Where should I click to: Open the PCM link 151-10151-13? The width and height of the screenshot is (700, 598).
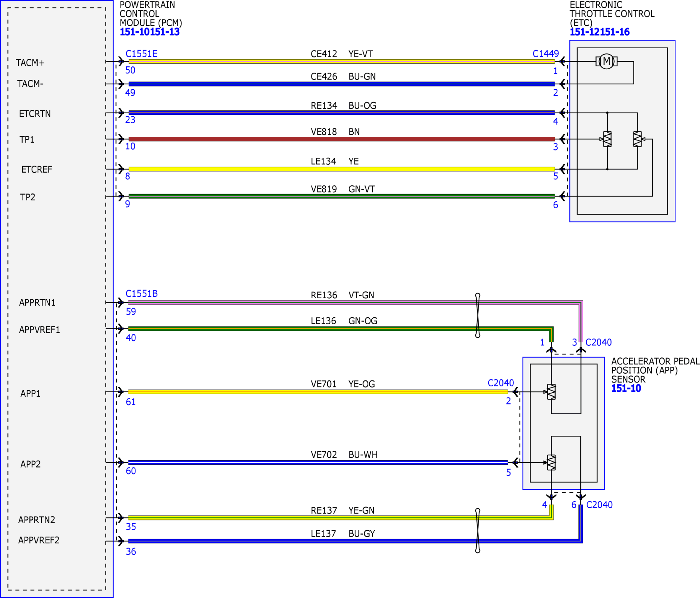click(x=149, y=32)
